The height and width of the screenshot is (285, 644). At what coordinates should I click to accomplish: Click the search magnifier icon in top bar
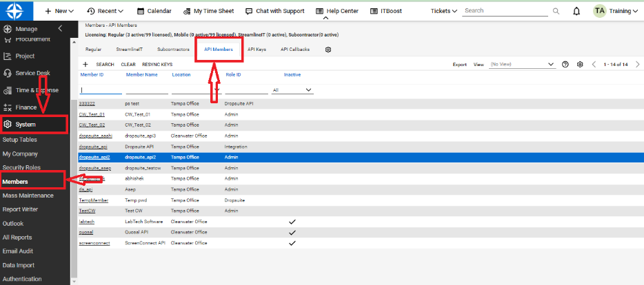tap(556, 11)
